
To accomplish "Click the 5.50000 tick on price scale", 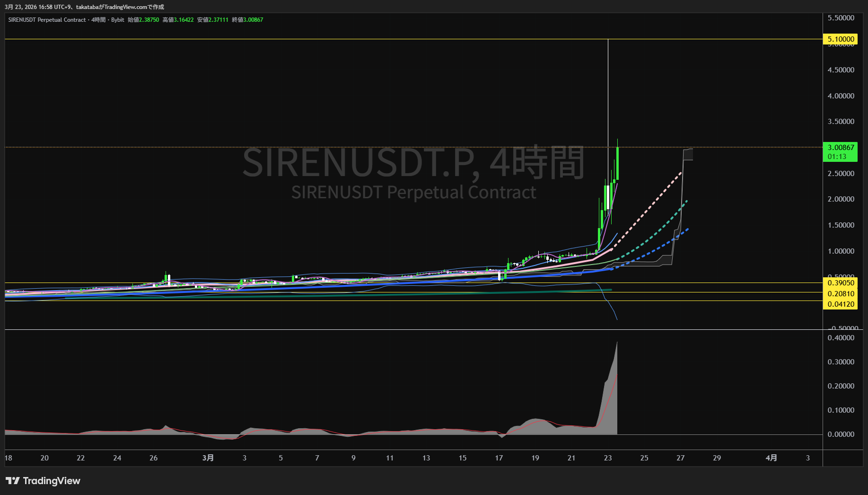I will [841, 18].
